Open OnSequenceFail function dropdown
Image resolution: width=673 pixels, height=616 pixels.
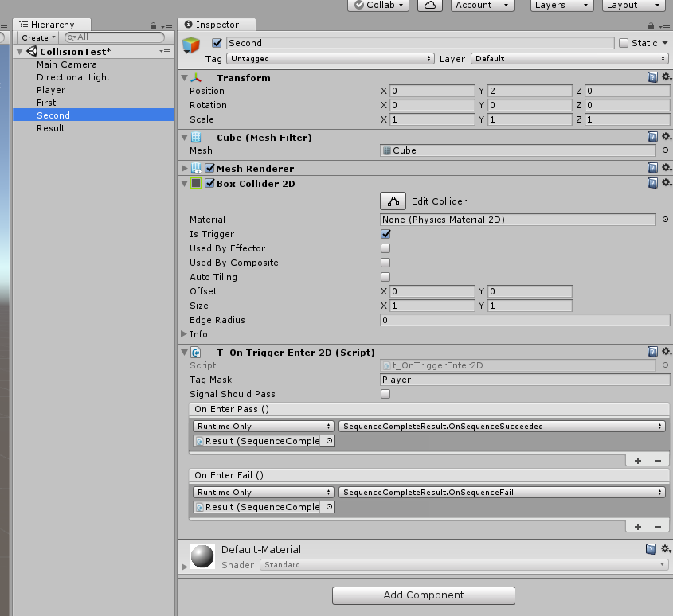[503, 492]
